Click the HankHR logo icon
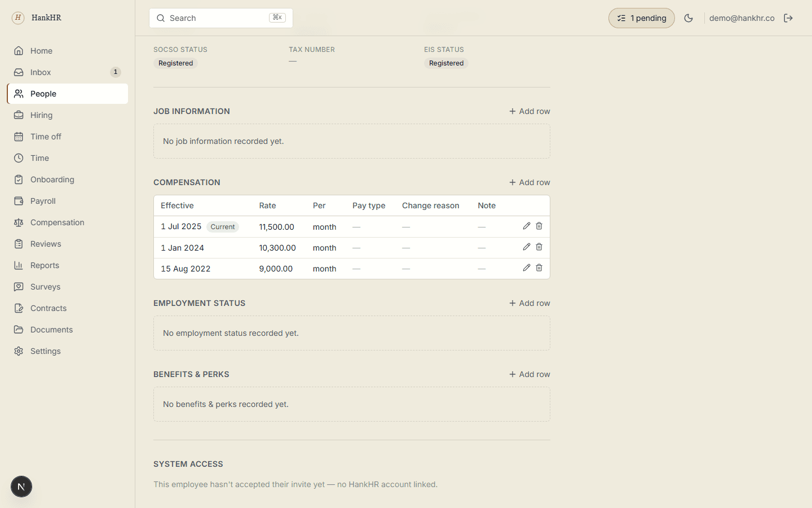Image resolution: width=812 pixels, height=508 pixels. click(x=18, y=17)
